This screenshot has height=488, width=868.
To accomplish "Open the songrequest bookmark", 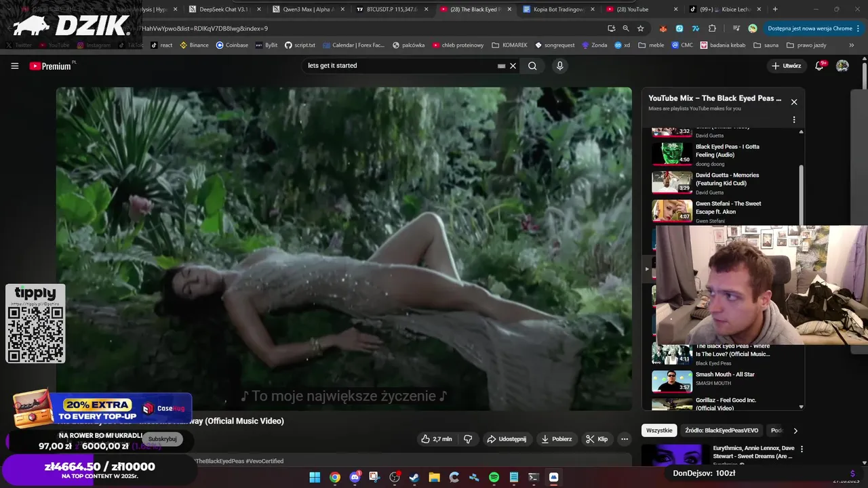I will click(x=555, y=45).
